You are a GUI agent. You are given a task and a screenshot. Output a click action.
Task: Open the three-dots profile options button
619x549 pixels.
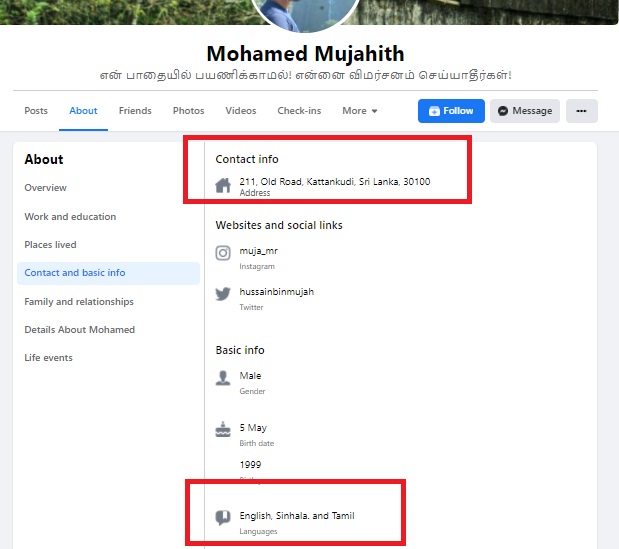pos(581,111)
